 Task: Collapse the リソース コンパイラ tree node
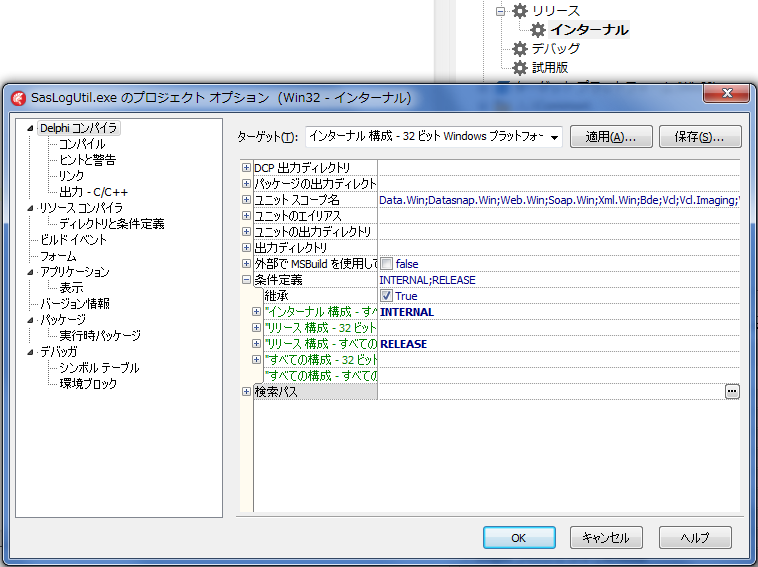point(30,208)
